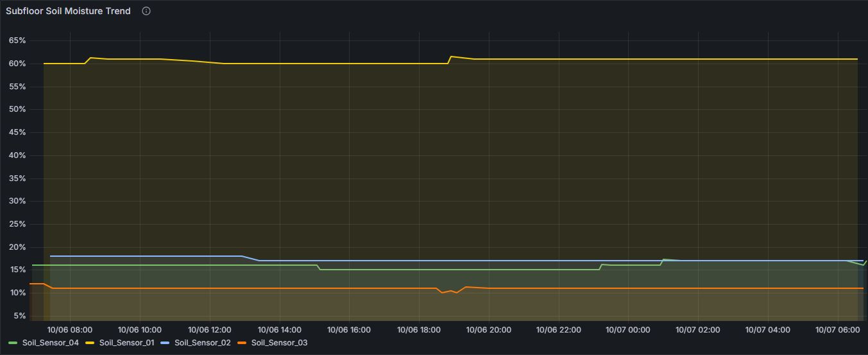
Task: Click the 10/06 10:00 time axis label
Action: tap(140, 330)
